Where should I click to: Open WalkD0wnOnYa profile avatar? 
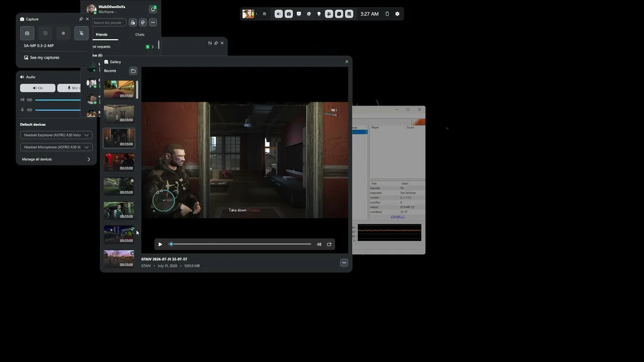point(92,9)
